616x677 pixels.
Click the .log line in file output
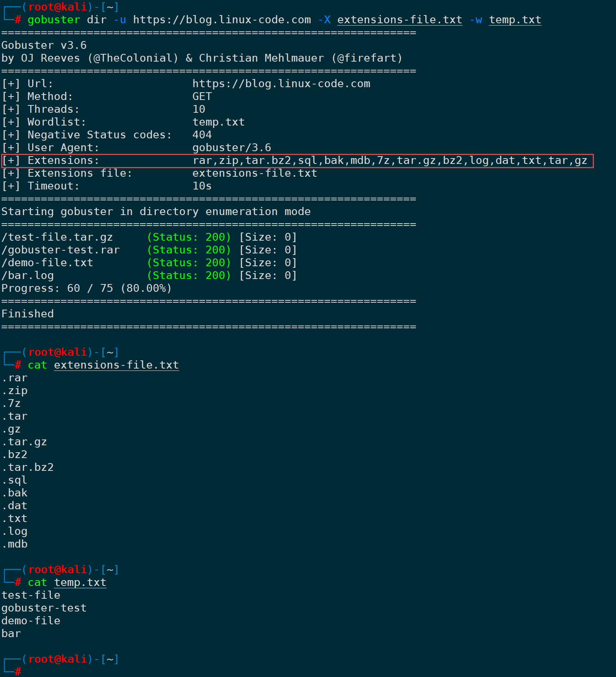(14, 531)
